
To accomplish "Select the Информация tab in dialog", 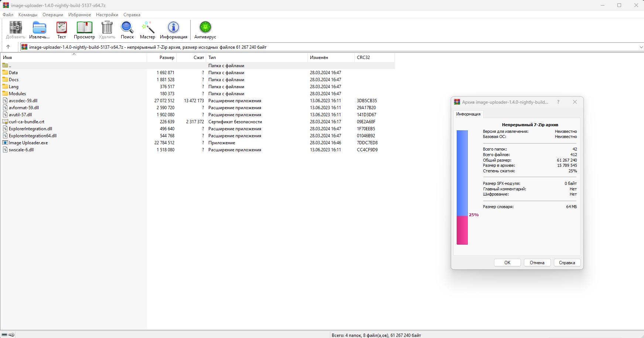I will pyautogui.click(x=468, y=114).
